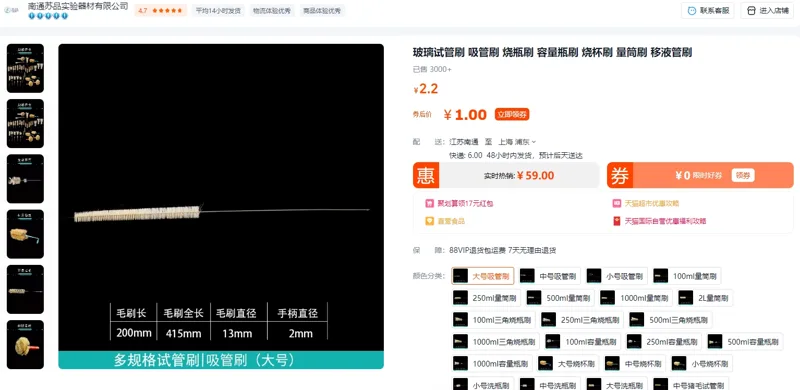Select the 250ml容量瓶刷 variant
The height and width of the screenshot is (390, 800).
[664, 342]
